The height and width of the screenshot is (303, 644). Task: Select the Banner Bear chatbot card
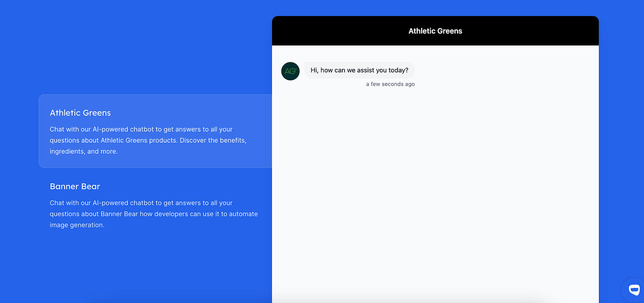point(155,205)
